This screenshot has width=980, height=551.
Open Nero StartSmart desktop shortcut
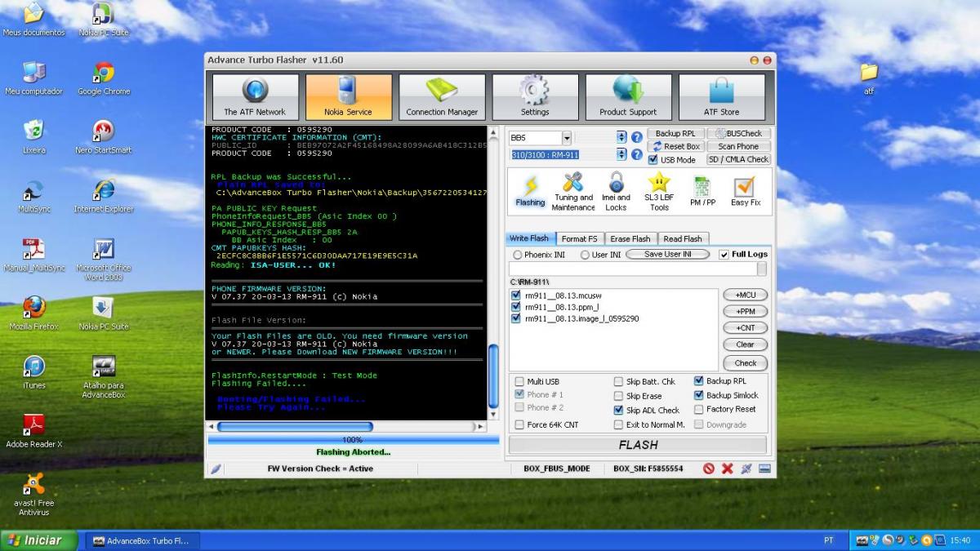pyautogui.click(x=104, y=137)
